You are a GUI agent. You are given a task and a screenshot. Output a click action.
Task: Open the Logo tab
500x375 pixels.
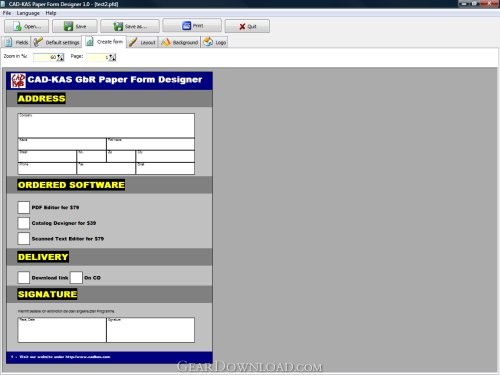coord(215,42)
